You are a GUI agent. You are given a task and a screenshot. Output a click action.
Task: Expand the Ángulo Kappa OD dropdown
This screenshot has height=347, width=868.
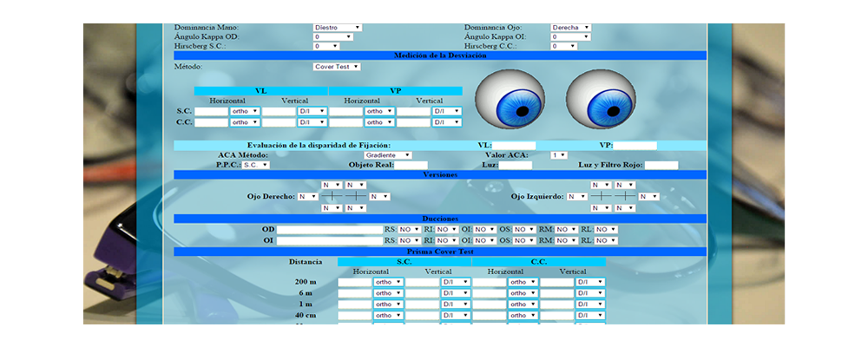coord(332,37)
